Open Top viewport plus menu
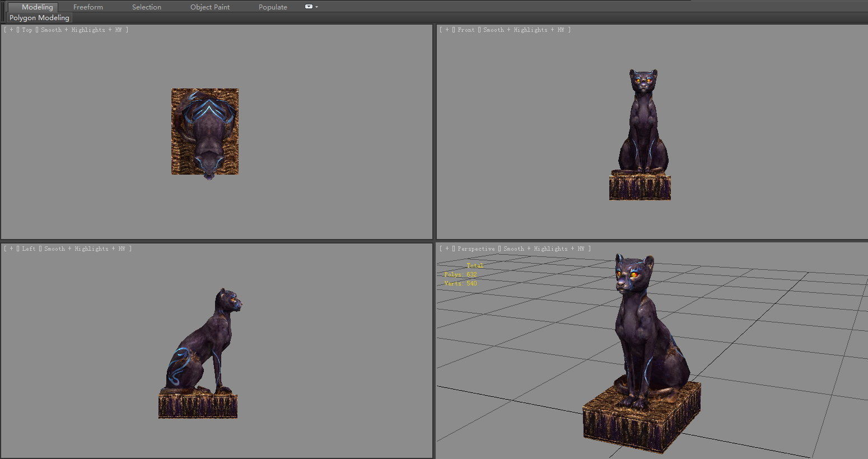 (x=11, y=30)
